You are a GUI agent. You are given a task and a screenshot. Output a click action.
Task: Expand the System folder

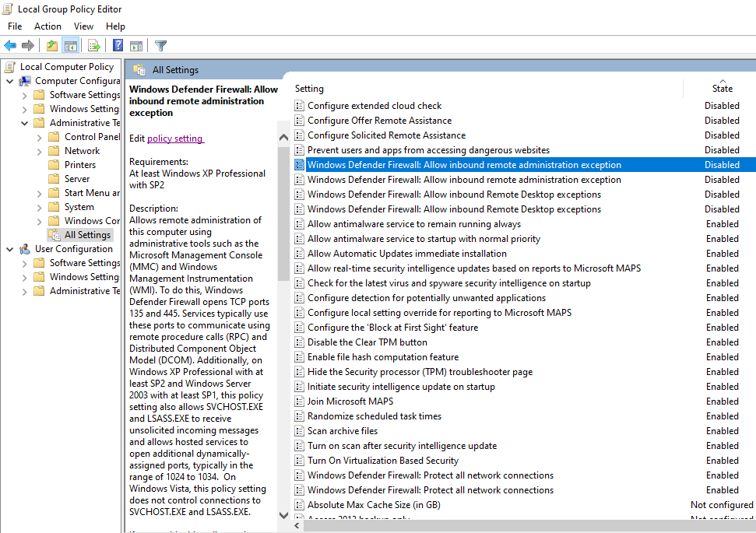(x=40, y=207)
